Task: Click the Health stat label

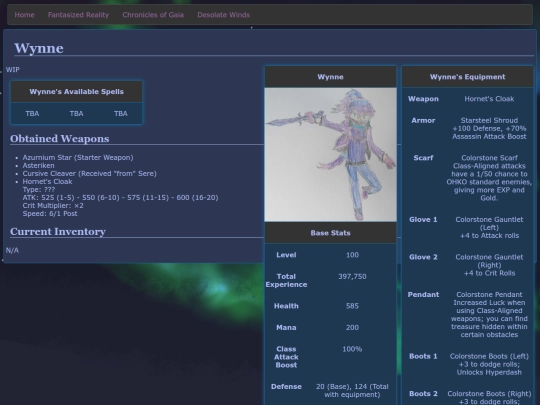Action: pyautogui.click(x=286, y=306)
